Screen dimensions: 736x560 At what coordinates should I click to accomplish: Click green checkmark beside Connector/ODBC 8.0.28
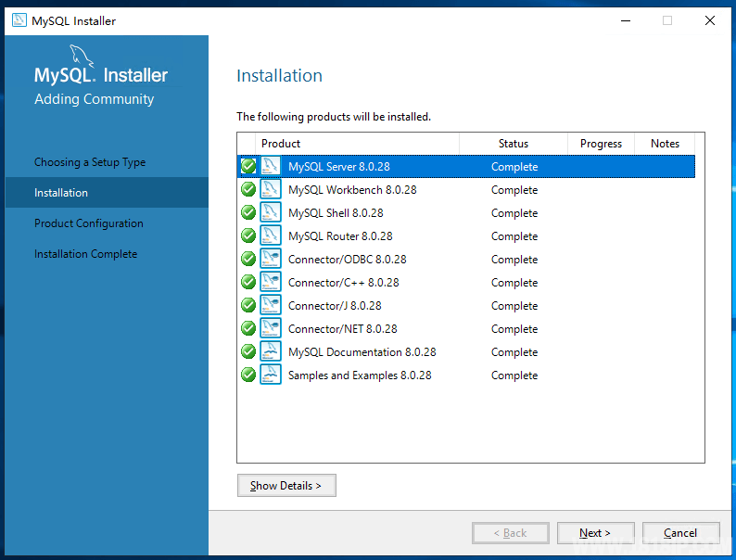tap(248, 259)
